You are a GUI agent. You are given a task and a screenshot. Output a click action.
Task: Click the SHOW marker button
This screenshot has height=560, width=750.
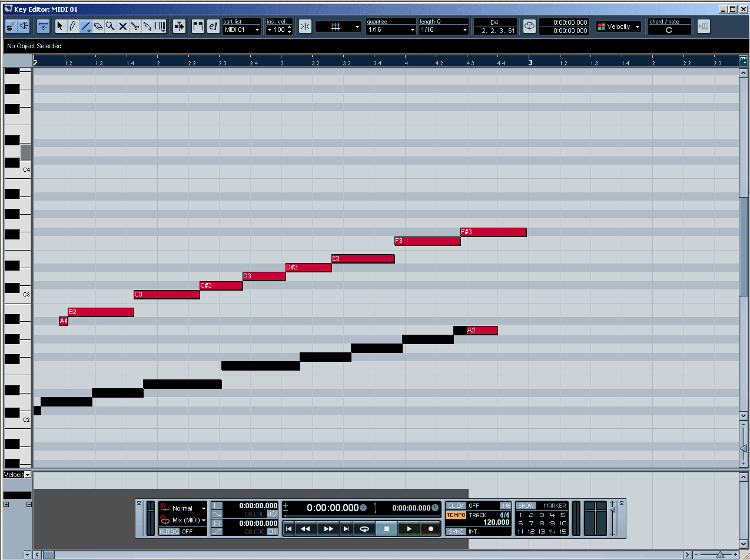pos(526,506)
